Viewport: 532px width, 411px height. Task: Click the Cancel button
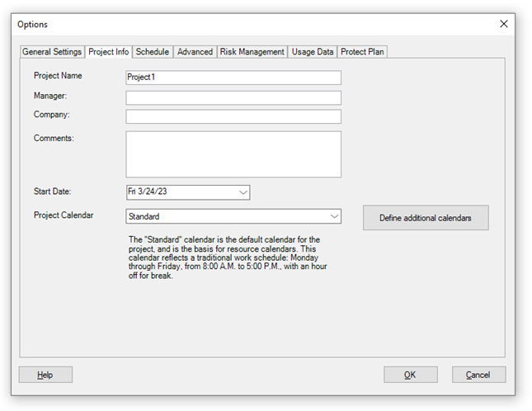(478, 375)
